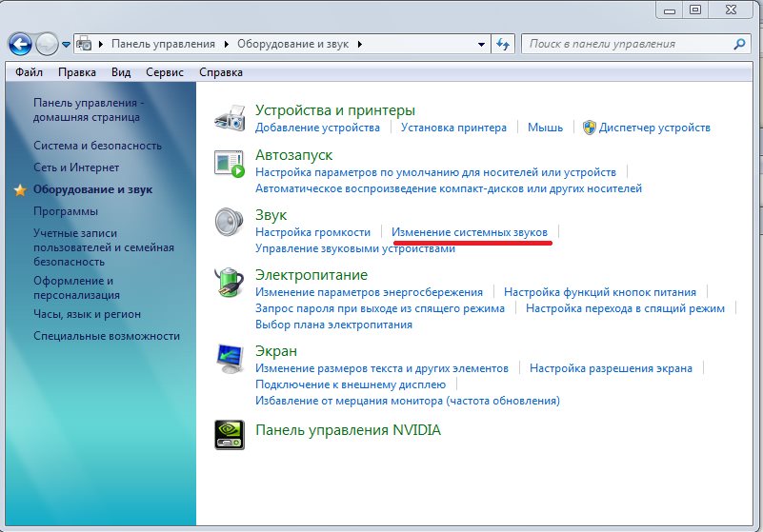Open Экран heading
Screen dimensions: 763x532
(276, 351)
